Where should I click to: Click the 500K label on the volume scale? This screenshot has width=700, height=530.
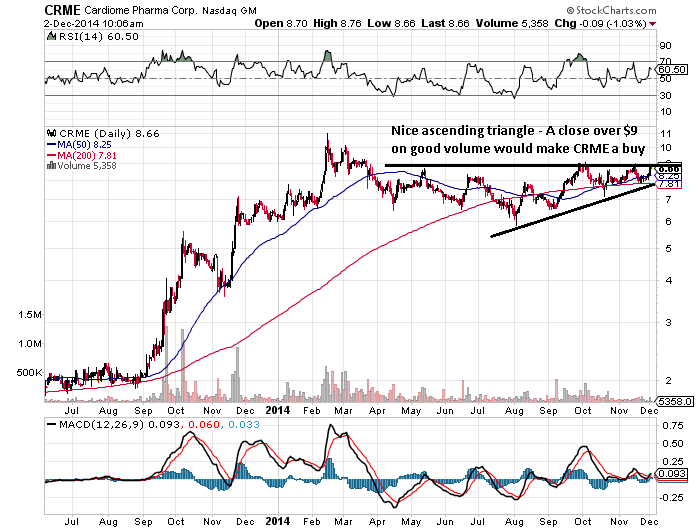[29, 372]
